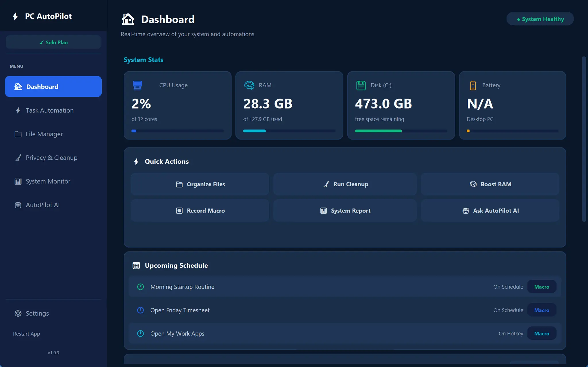Screen dimensions: 588x367
Task: Click the Boost RAM button
Action: coord(490,184)
